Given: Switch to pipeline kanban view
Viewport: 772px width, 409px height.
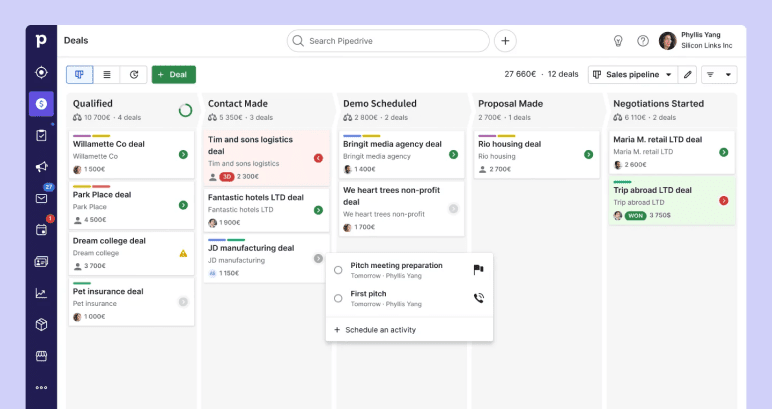Looking at the screenshot, I should tap(79, 74).
